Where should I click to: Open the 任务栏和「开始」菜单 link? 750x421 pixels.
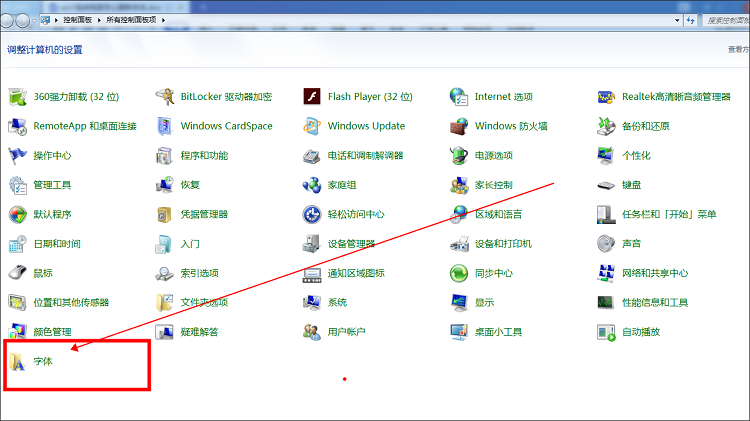(669, 214)
